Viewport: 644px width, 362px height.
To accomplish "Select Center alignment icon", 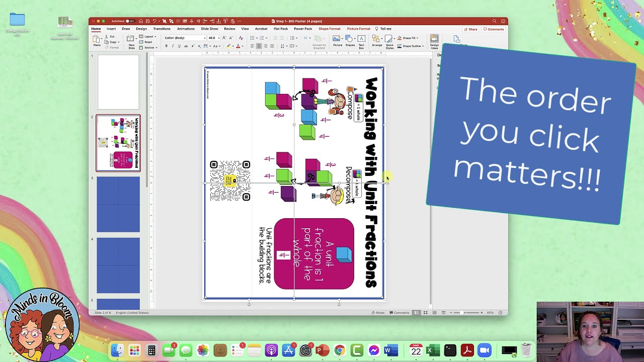I will point(259,46).
